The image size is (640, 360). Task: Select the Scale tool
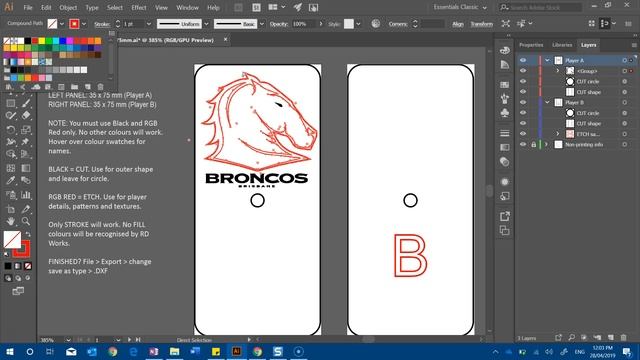point(26,130)
